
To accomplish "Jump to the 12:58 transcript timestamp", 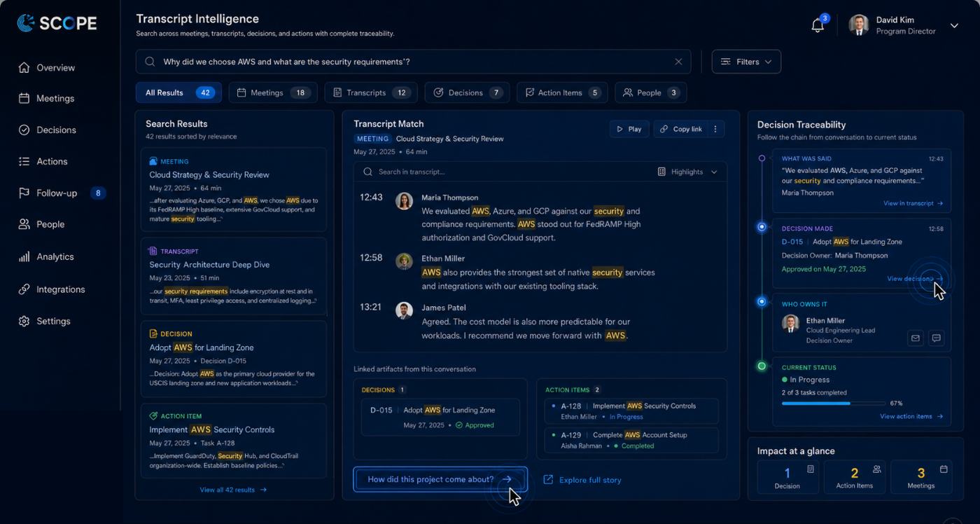I will (371, 258).
